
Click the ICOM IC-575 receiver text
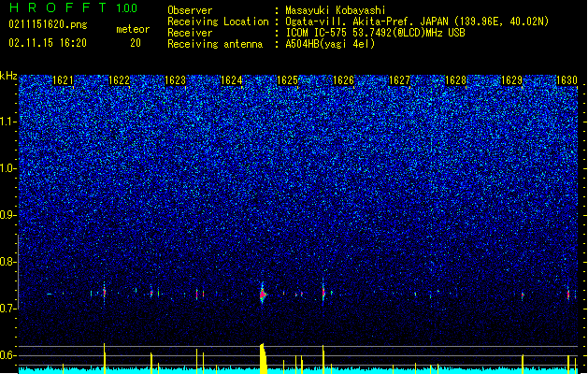[x=375, y=33]
